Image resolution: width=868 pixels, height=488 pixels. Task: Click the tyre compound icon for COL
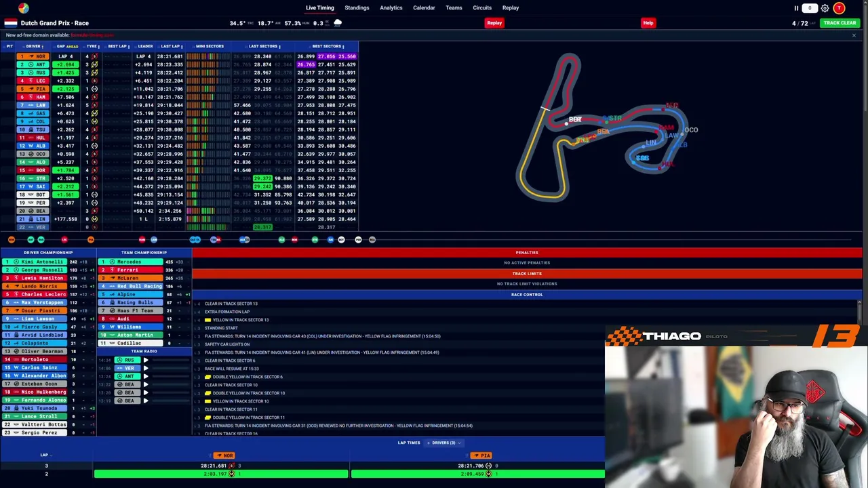pyautogui.click(x=94, y=121)
